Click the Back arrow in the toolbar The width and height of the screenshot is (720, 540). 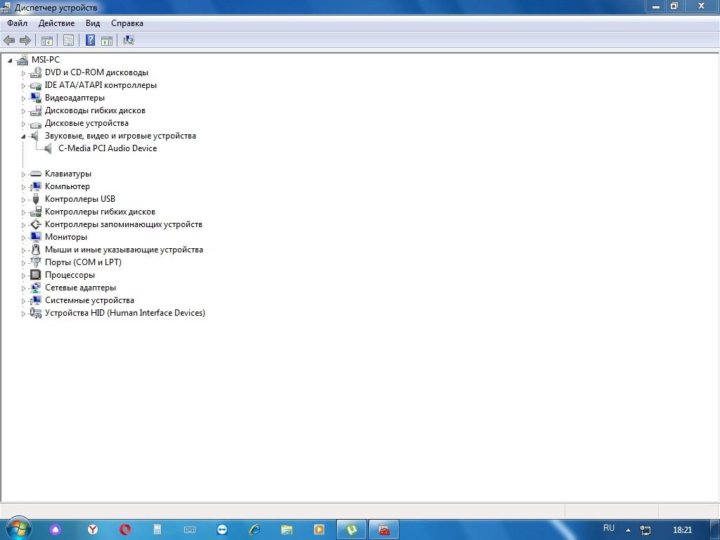click(x=9, y=40)
